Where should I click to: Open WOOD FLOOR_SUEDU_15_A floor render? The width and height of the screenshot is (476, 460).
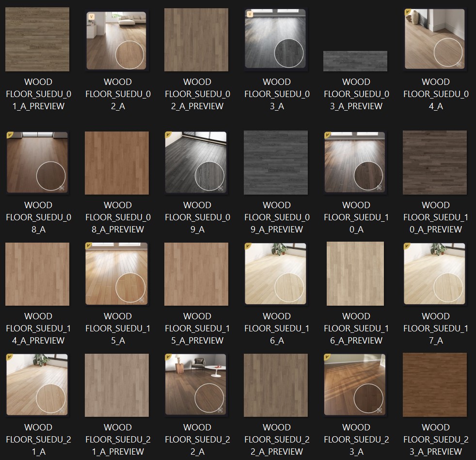116,274
